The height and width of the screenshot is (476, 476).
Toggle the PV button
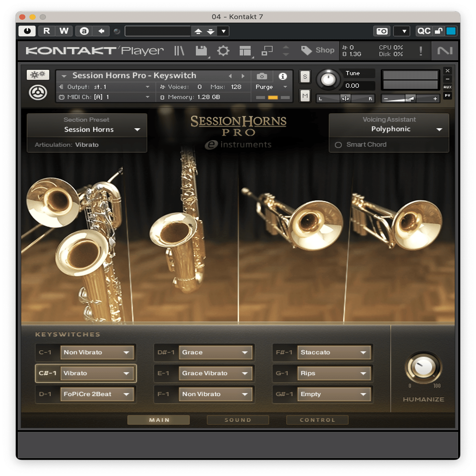tap(448, 96)
